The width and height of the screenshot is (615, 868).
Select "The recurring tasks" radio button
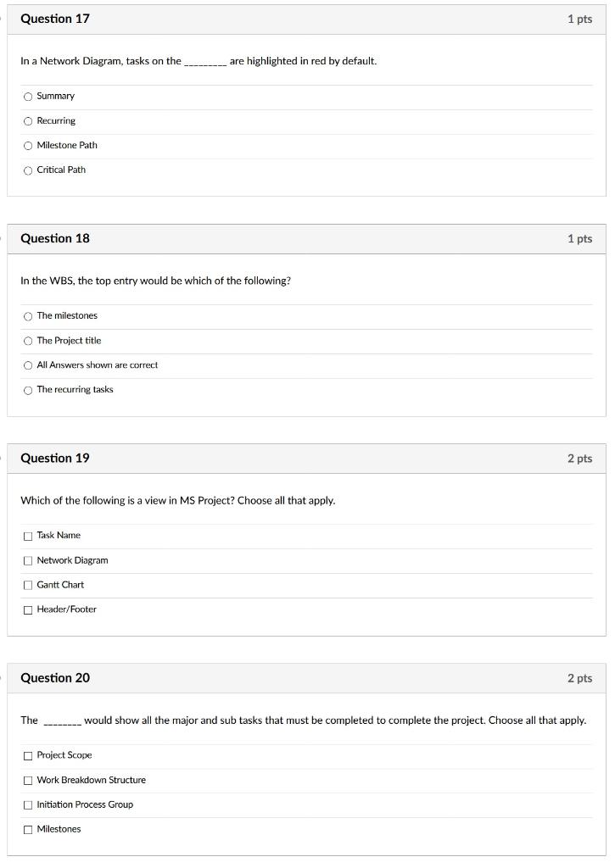click(28, 389)
